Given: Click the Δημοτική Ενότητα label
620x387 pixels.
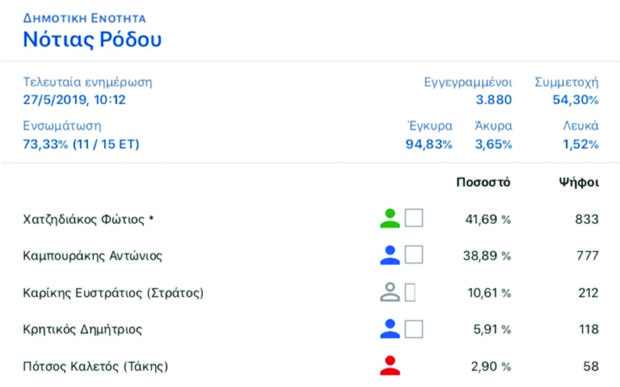Looking at the screenshot, I should point(84,18).
